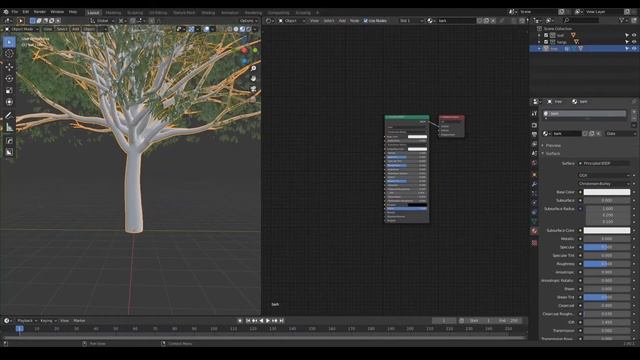The height and width of the screenshot is (360, 640).
Task: Expand the Preview panel
Action: [553, 145]
